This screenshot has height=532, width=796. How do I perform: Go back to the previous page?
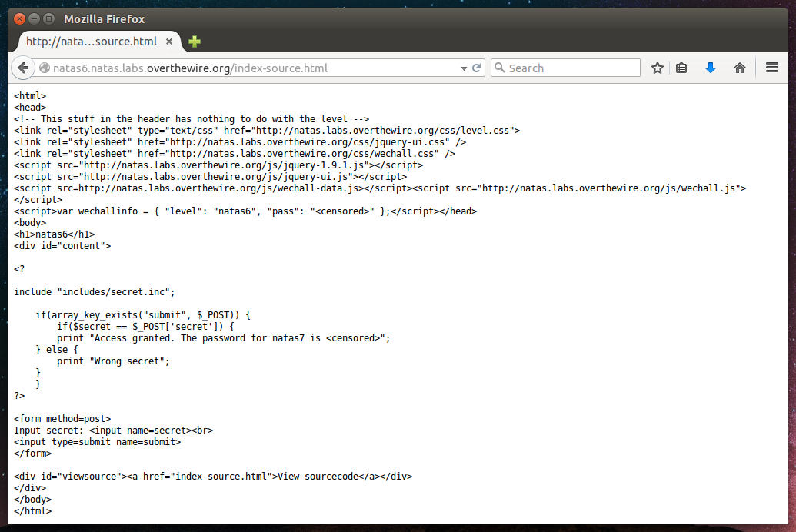23,68
